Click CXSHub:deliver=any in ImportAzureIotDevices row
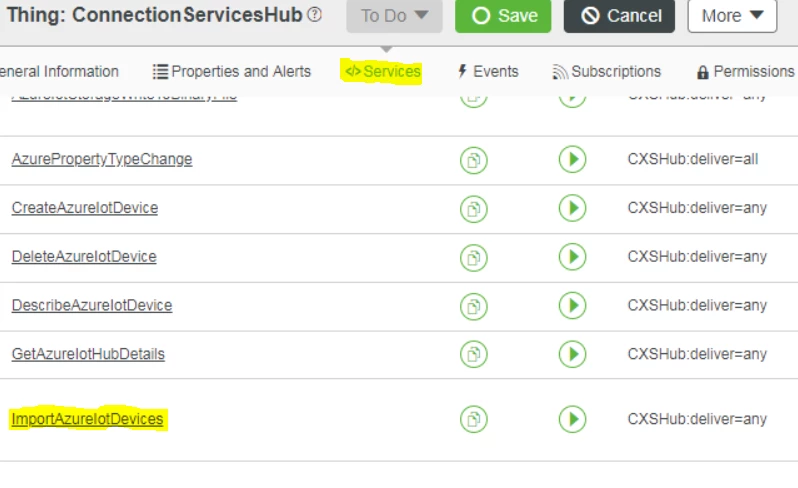Viewport: 798px width, 488px height. (x=697, y=419)
